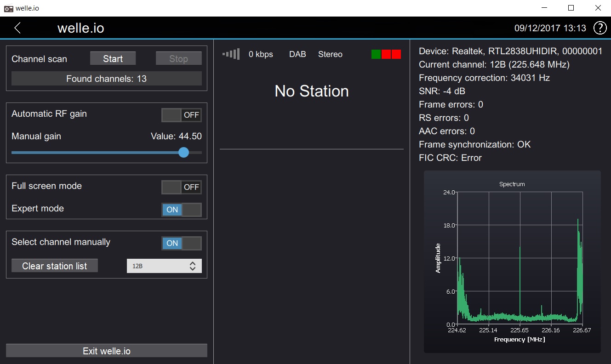Viewport: 611px width, 364px height.
Task: Click the Manual gain slider handle
Action: (183, 152)
